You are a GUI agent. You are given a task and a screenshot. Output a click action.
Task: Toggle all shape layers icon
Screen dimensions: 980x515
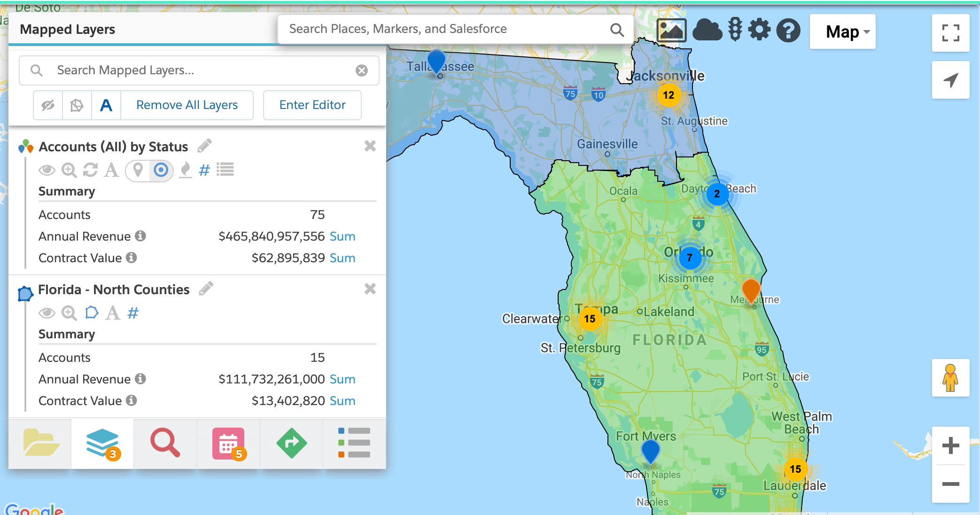[77, 105]
